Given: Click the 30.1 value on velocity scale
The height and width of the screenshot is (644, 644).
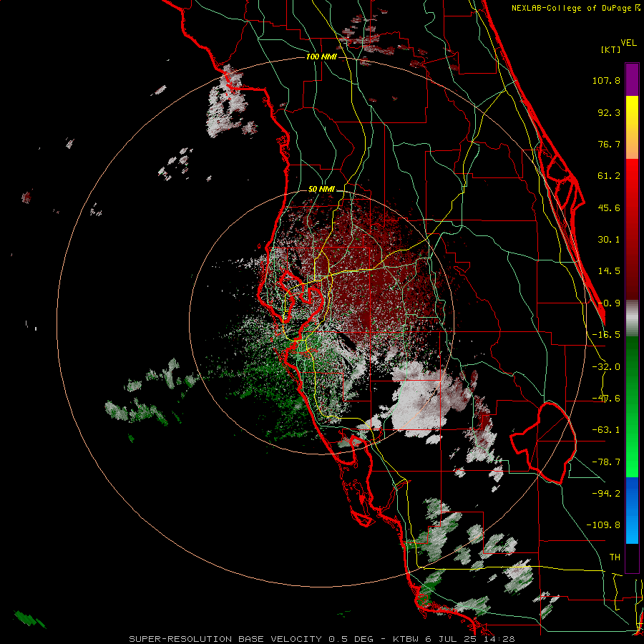Looking at the screenshot, I should (609, 240).
